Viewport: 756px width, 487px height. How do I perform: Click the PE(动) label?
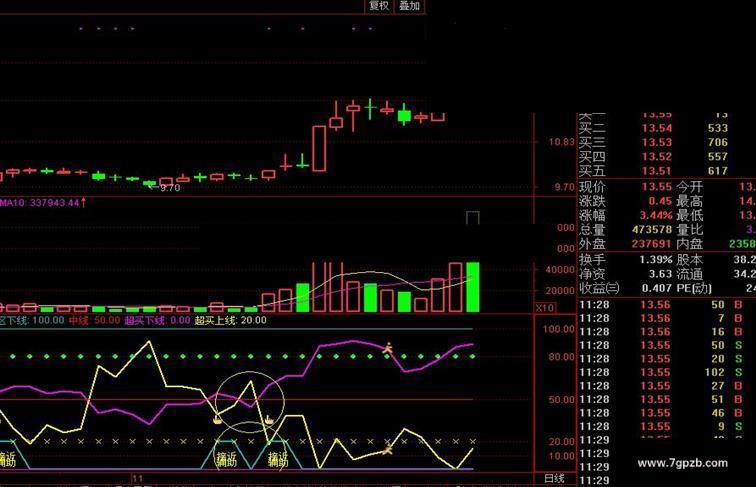tap(694, 288)
